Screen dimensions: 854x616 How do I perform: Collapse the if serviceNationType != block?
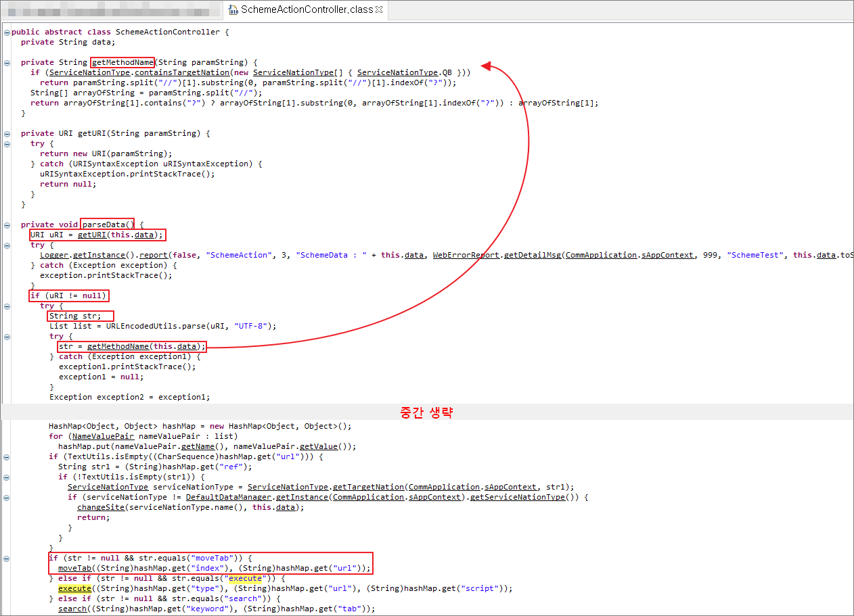pyautogui.click(x=7, y=497)
